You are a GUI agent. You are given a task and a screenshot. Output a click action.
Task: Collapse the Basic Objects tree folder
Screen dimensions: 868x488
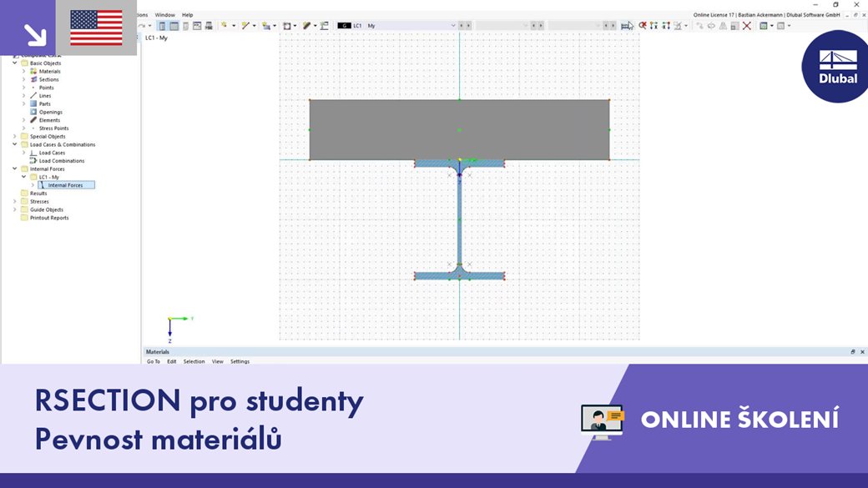point(15,63)
